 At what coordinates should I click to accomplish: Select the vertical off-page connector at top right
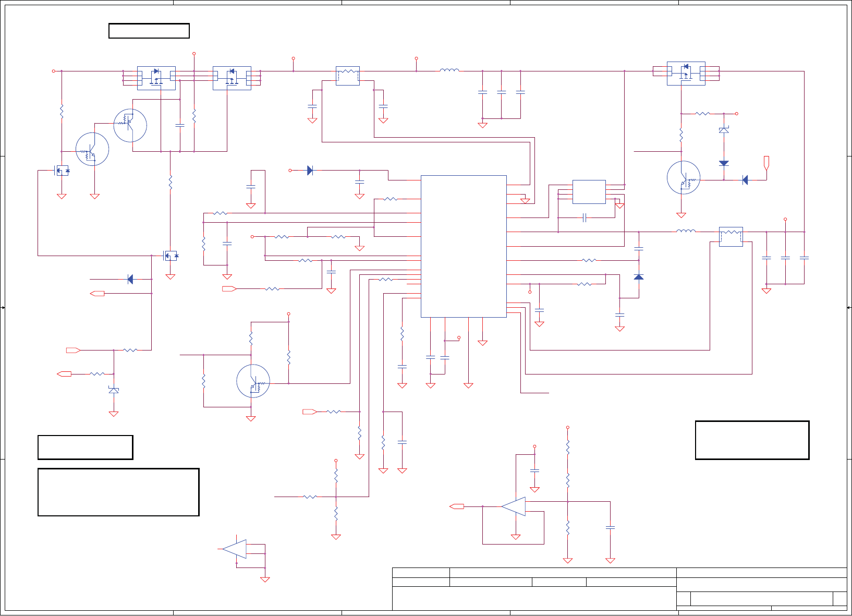pyautogui.click(x=766, y=163)
